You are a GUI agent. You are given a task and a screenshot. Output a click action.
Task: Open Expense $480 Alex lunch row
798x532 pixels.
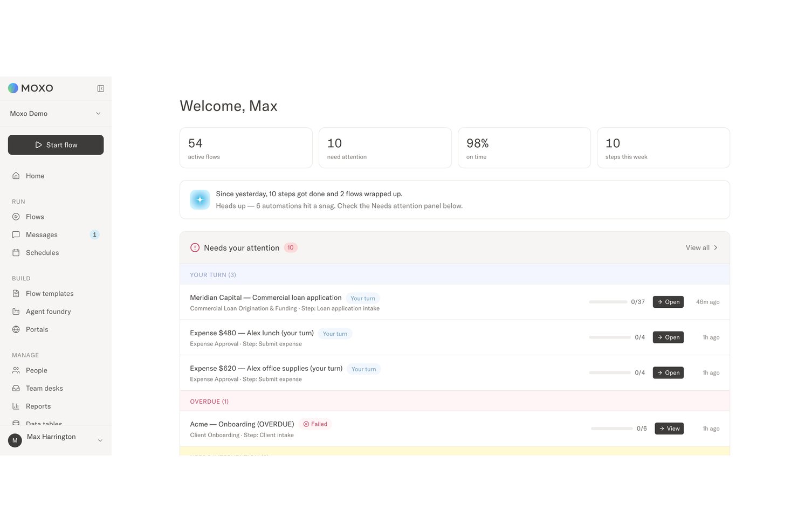455,337
